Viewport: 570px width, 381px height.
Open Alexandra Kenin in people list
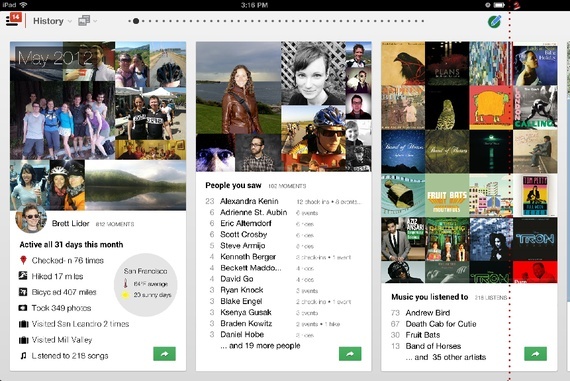pos(249,201)
